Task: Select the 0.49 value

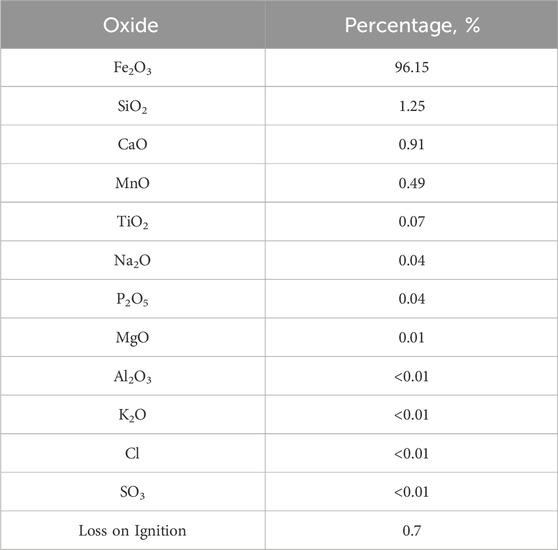Action: coord(412,183)
